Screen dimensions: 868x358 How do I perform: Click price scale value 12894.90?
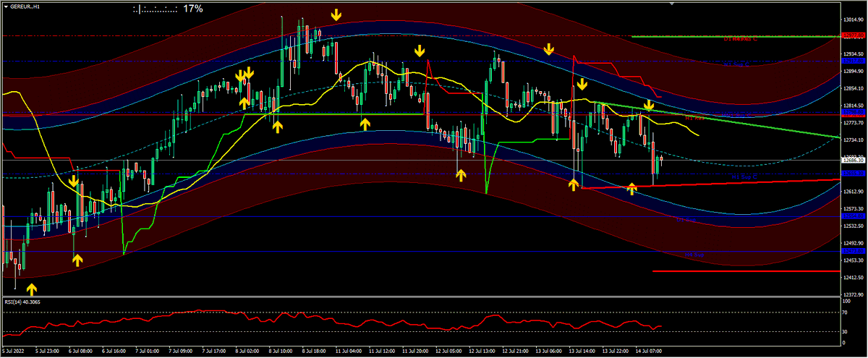[854, 71]
